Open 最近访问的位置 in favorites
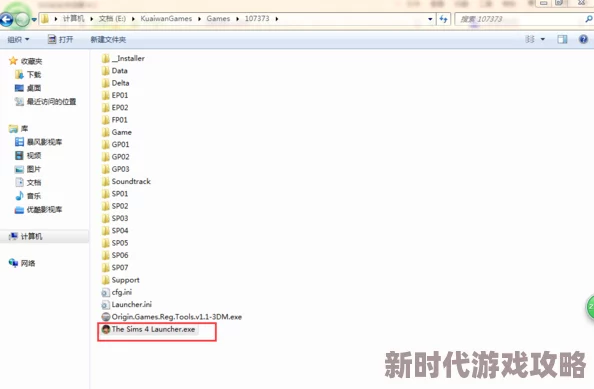Screen dimensions: 594x389 click(x=45, y=102)
